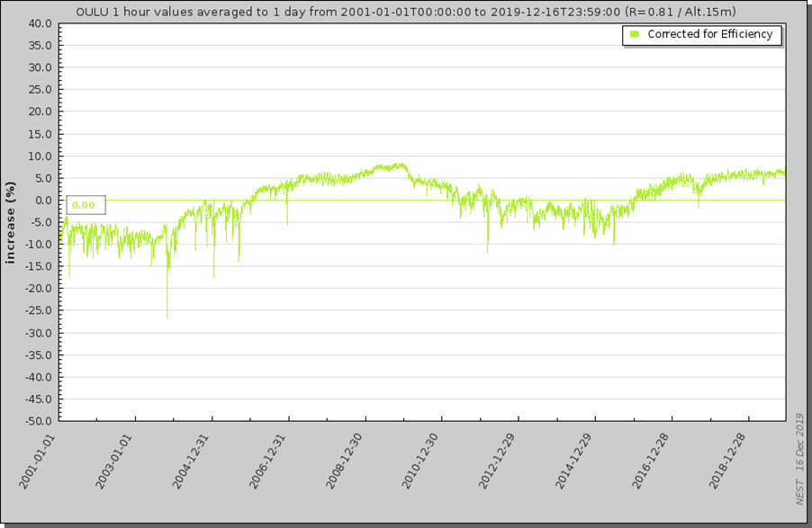Click the 2008-12-30 x-axis date label
Image resolution: width=812 pixels, height=528 pixels.
pyautogui.click(x=344, y=461)
